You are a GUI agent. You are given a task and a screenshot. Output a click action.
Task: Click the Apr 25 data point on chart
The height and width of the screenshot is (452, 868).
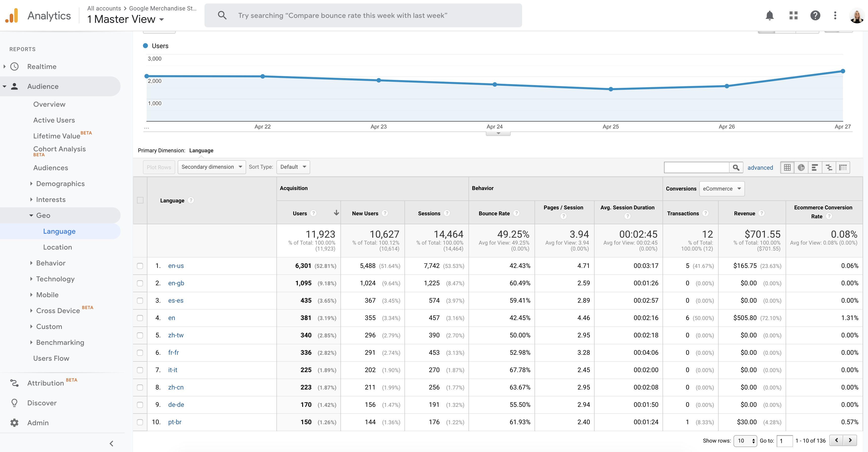pyautogui.click(x=611, y=89)
